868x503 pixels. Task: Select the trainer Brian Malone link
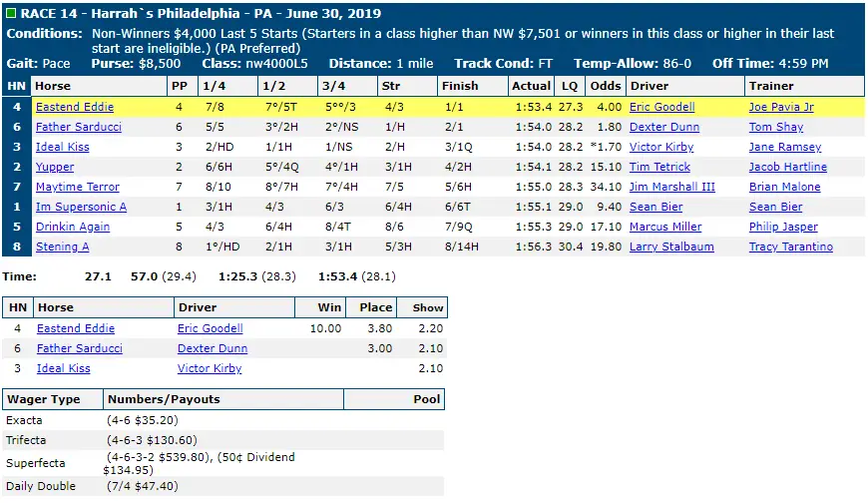[784, 187]
